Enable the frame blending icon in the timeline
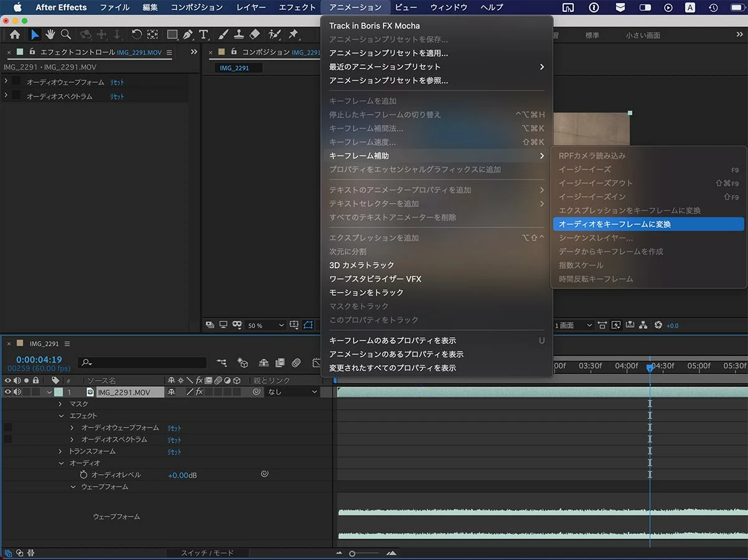This screenshot has height=560, width=748. pyautogui.click(x=280, y=363)
